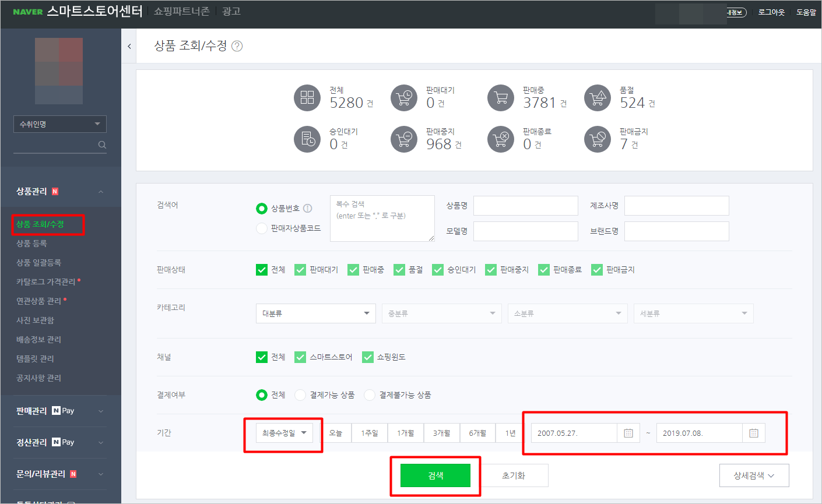The height and width of the screenshot is (504, 822).
Task: Focus the 상품명 input field
Action: [526, 206]
